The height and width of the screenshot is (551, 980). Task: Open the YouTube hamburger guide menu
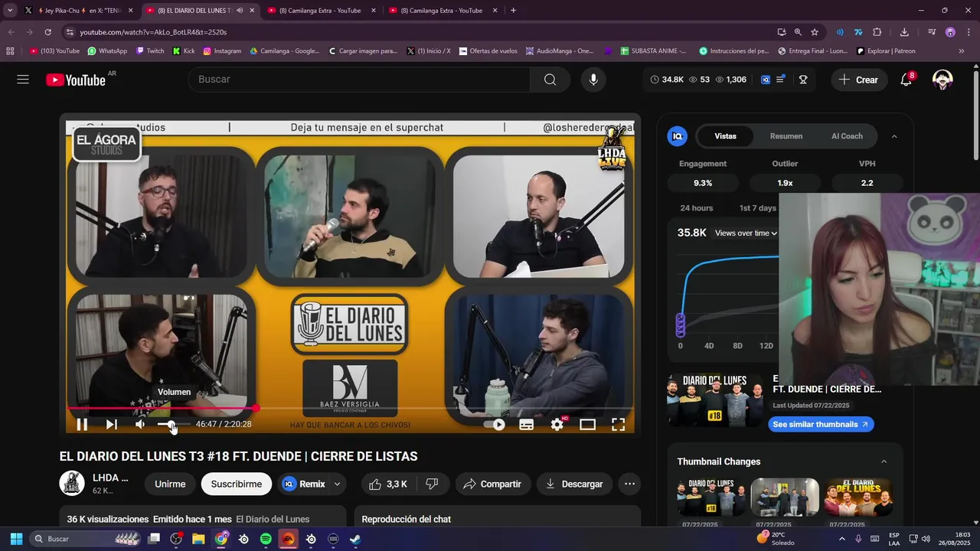pos(23,80)
